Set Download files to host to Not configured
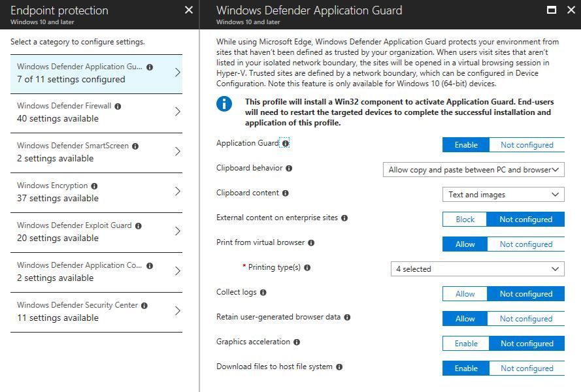 [x=527, y=368]
